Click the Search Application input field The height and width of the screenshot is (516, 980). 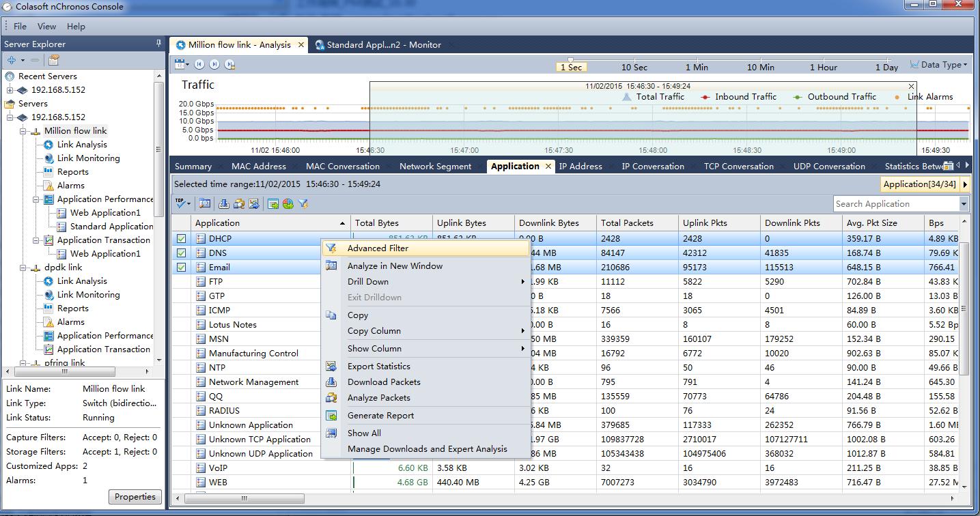pos(896,203)
